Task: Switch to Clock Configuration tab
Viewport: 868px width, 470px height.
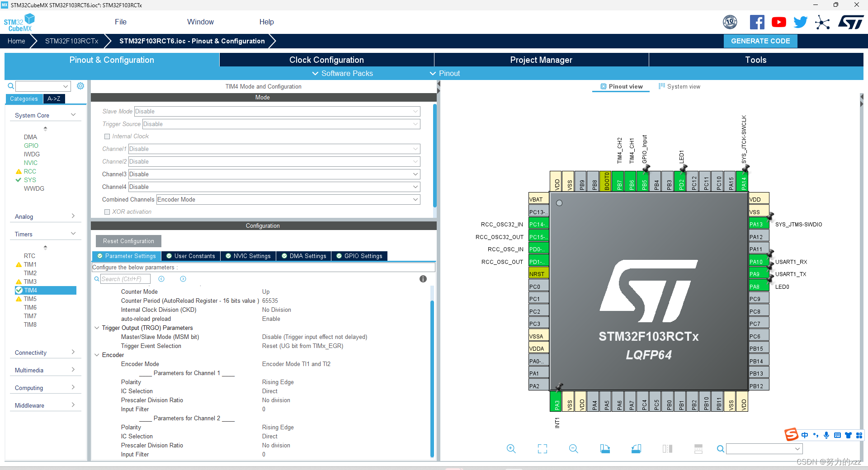Action: click(x=326, y=60)
